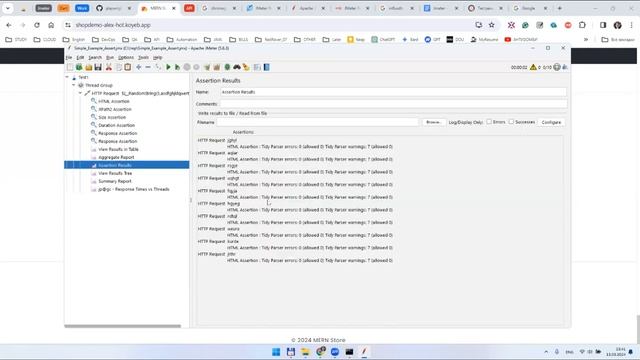640x360 pixels.
Task: Open the Options menu in JMeter
Action: 126,58
